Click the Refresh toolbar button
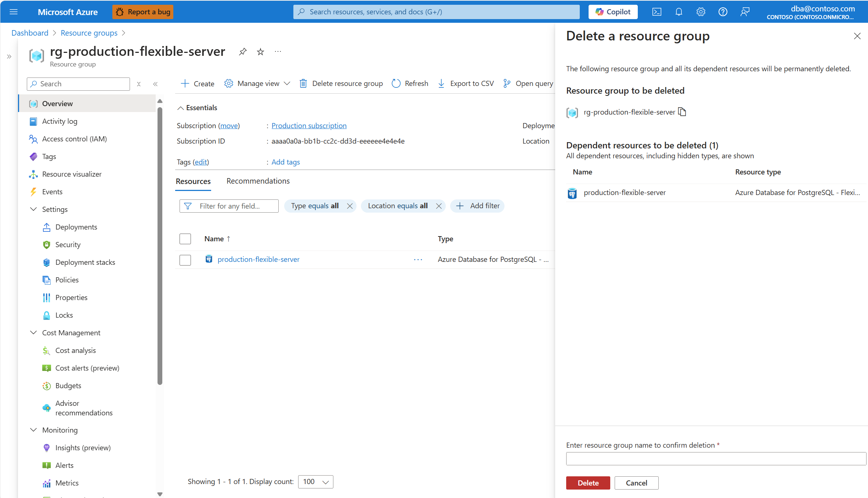 [410, 83]
